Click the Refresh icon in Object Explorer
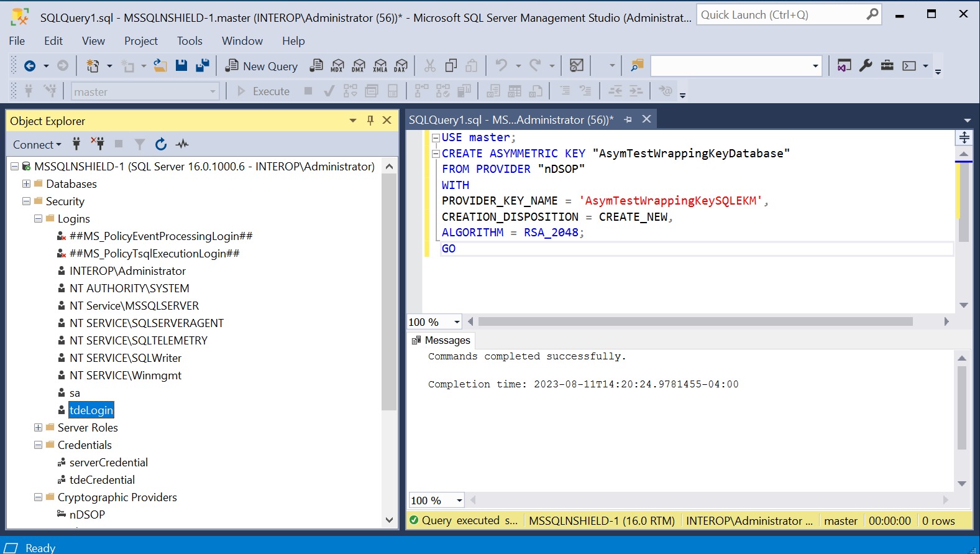Image resolution: width=980 pixels, height=554 pixels. (x=161, y=144)
